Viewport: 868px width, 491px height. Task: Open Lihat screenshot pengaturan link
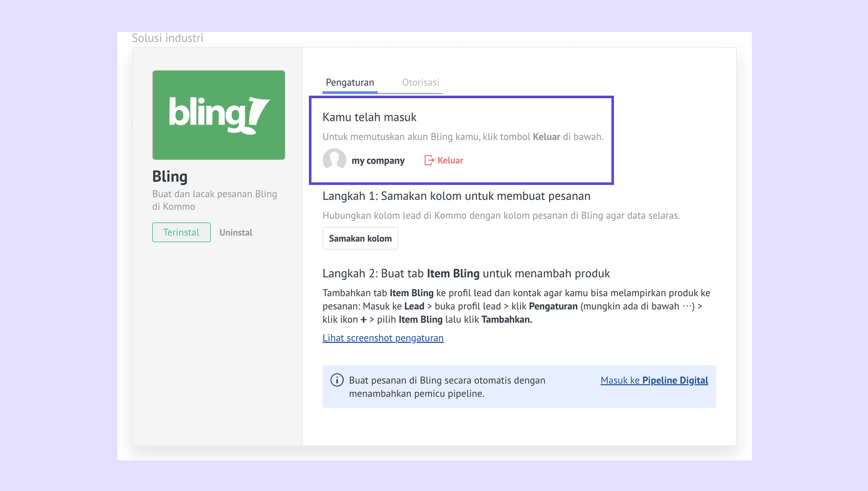[x=383, y=338]
